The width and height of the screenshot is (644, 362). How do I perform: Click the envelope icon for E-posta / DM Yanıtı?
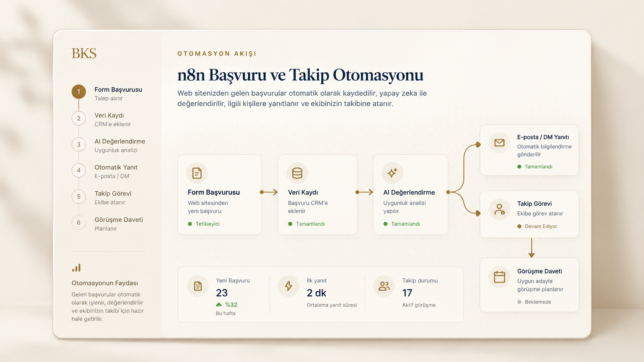[x=499, y=143]
